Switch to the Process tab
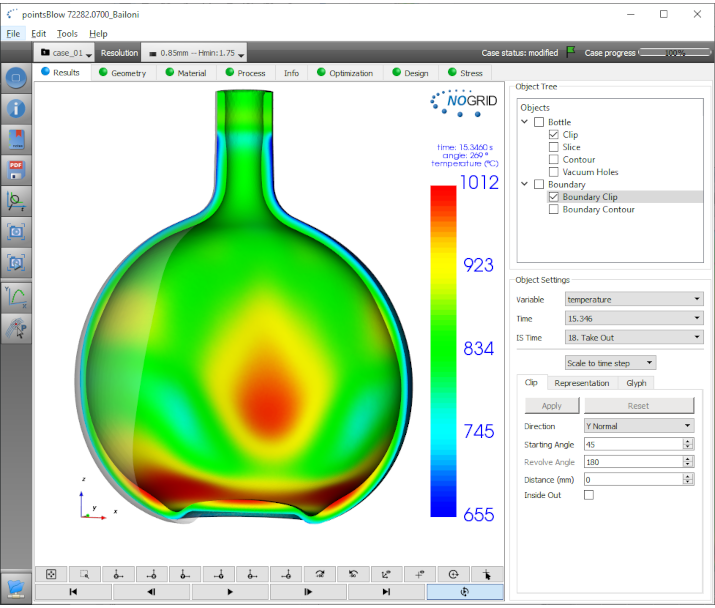The width and height of the screenshot is (715, 608). (x=245, y=73)
